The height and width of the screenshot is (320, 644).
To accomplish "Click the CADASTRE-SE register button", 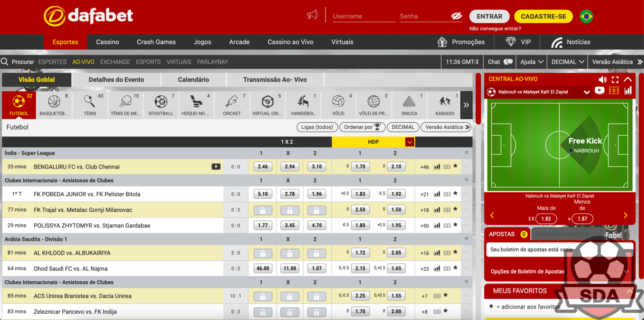I will click(543, 16).
